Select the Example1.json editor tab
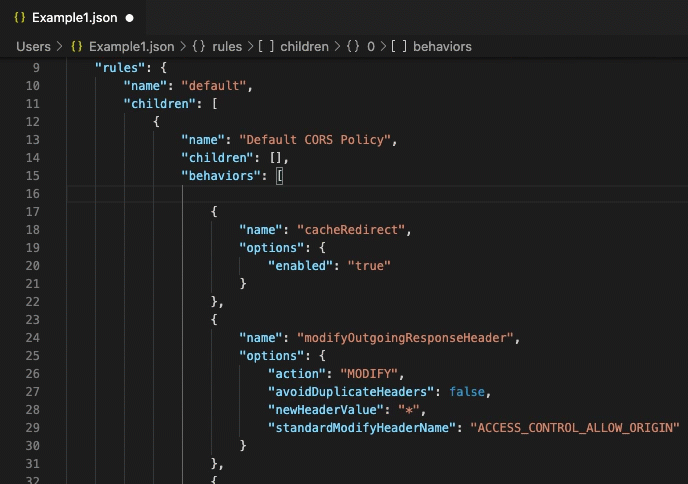The width and height of the screenshot is (688, 484). click(x=73, y=18)
